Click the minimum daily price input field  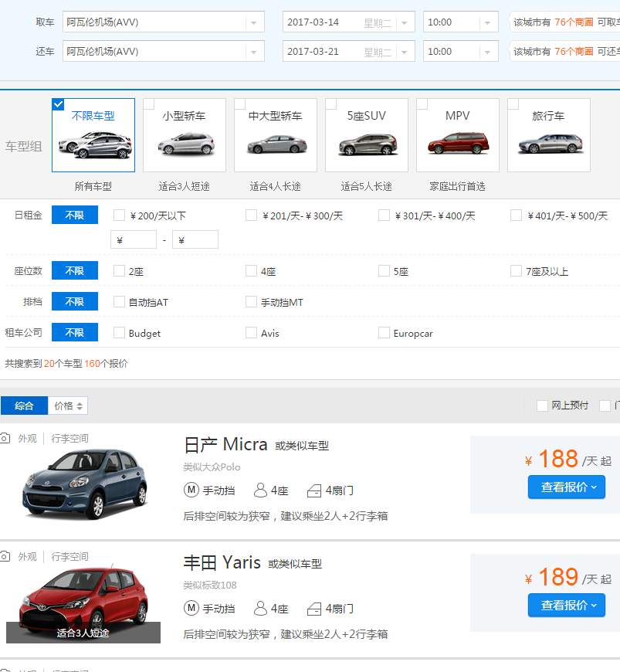(x=134, y=240)
